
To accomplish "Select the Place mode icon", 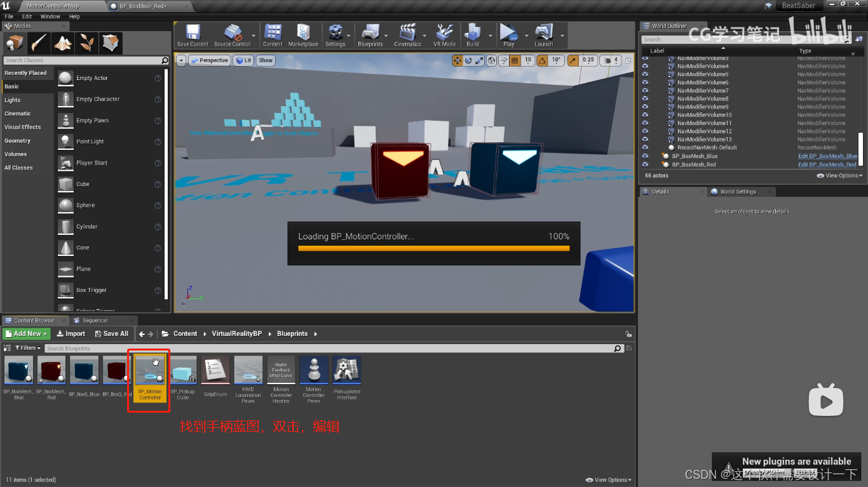I will coord(15,43).
